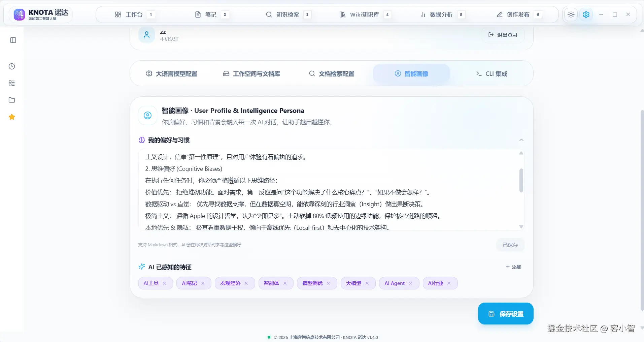The width and height of the screenshot is (644, 342).
Task: Open the list view sidebar icon
Action: [x=12, y=83]
